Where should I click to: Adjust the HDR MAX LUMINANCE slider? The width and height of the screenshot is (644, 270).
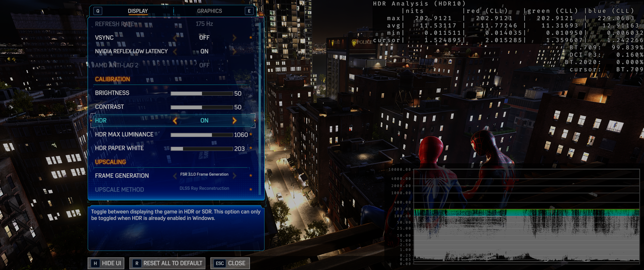pos(202,135)
